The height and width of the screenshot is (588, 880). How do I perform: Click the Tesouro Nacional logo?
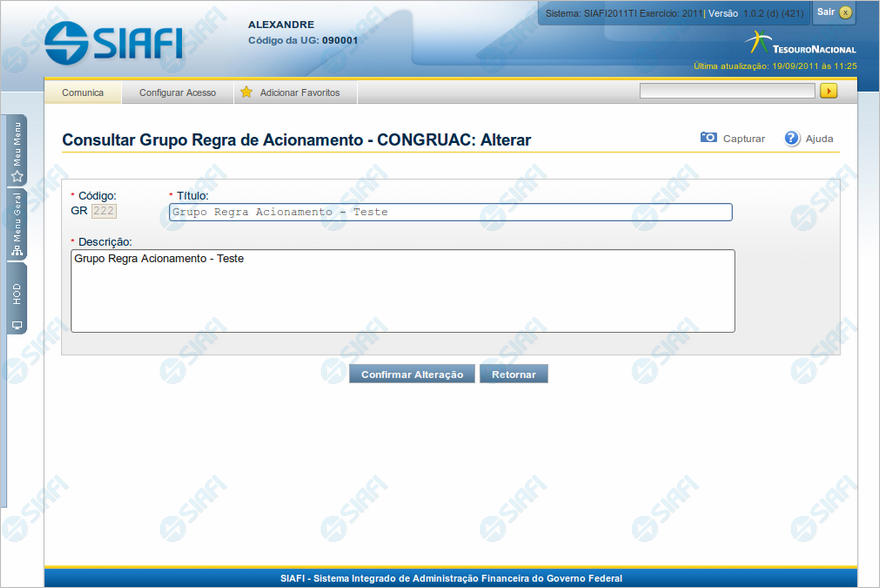tap(800, 44)
